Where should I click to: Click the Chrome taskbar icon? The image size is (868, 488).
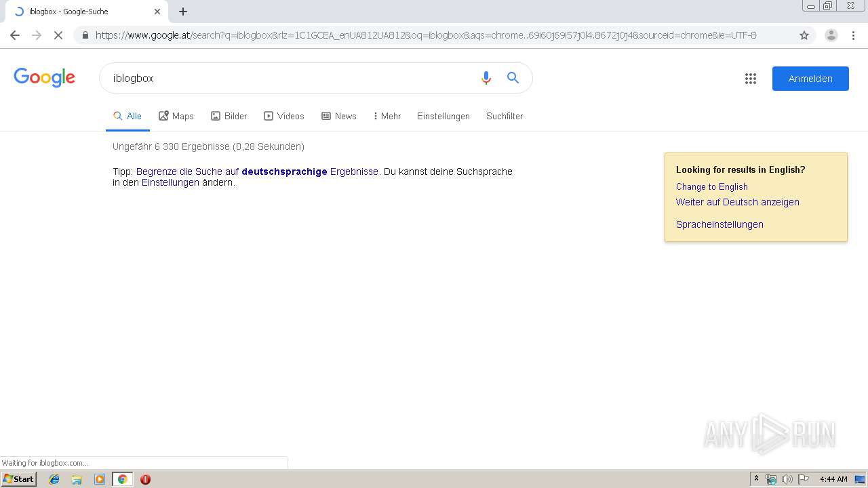(x=122, y=479)
